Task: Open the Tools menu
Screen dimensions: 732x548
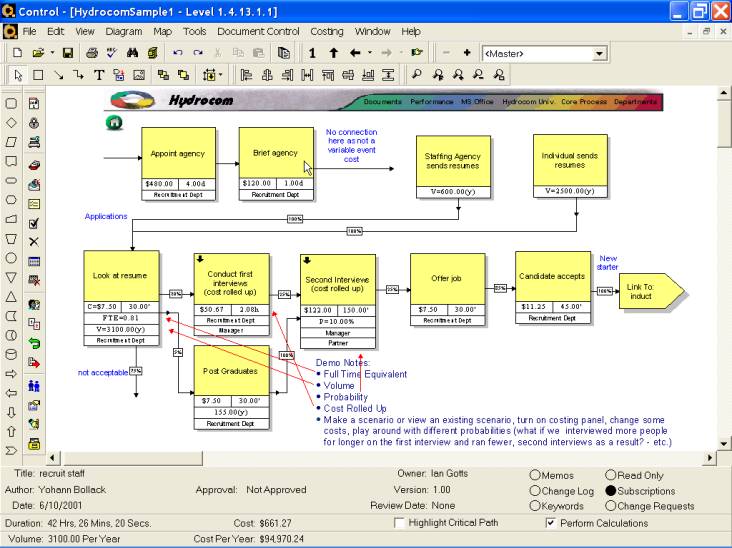Action: tap(194, 32)
